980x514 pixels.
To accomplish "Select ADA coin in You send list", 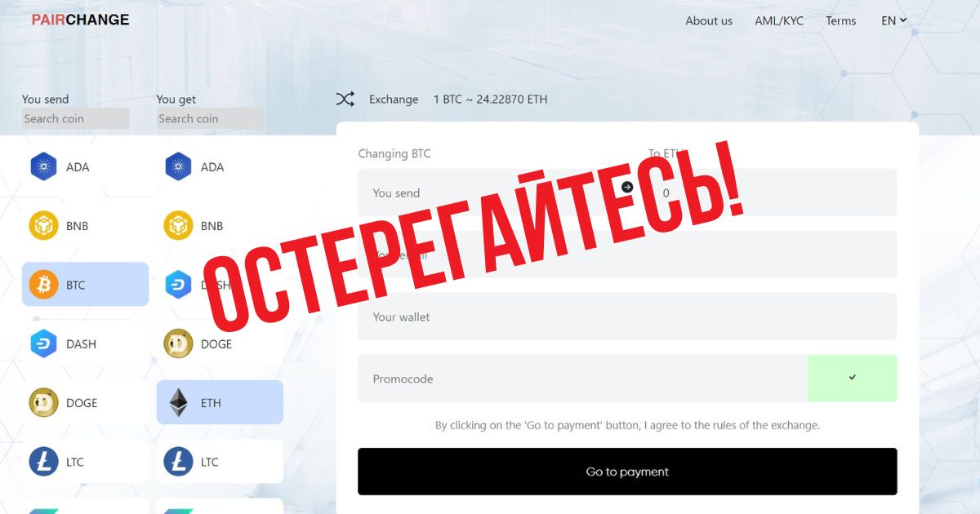I will (85, 167).
